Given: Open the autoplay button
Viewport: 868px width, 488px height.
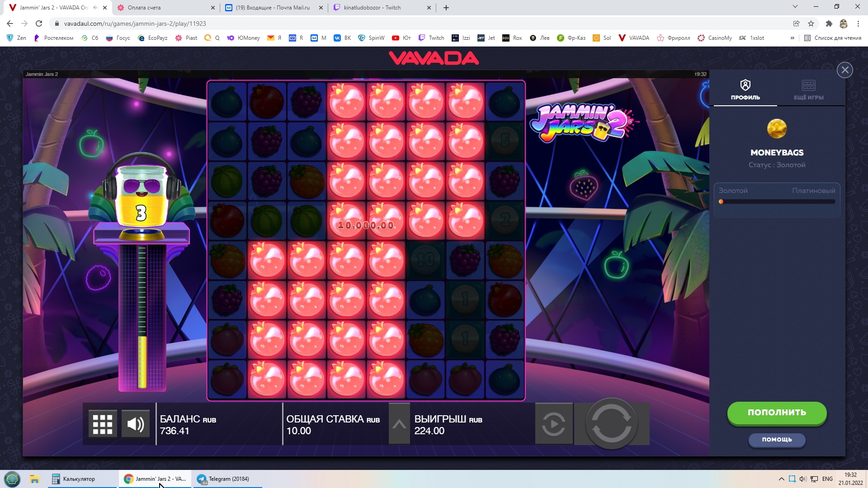Looking at the screenshot, I should point(554,424).
